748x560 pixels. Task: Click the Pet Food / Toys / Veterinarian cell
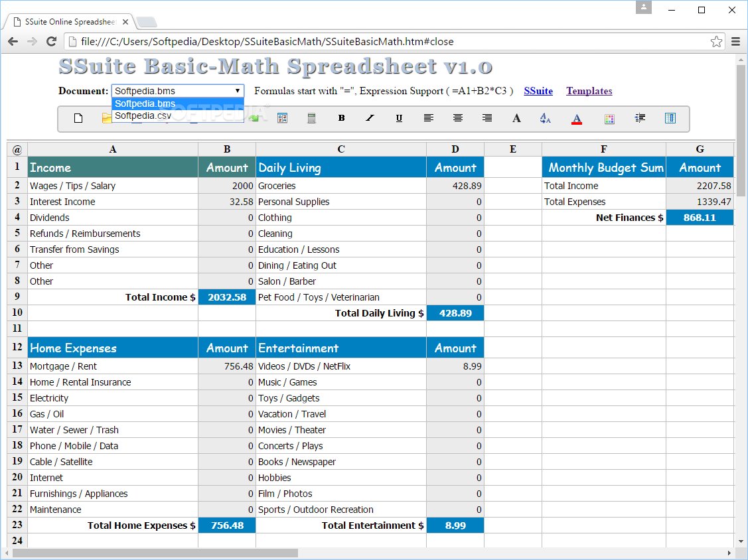coord(341,297)
